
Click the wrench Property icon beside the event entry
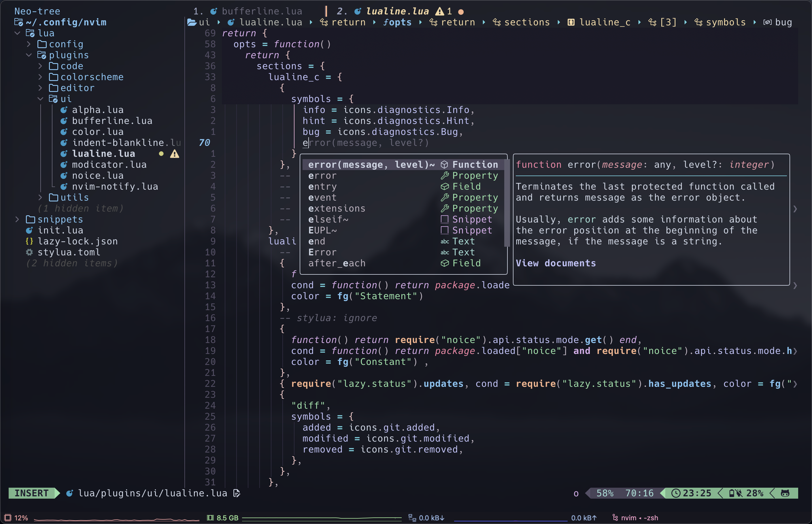(445, 197)
